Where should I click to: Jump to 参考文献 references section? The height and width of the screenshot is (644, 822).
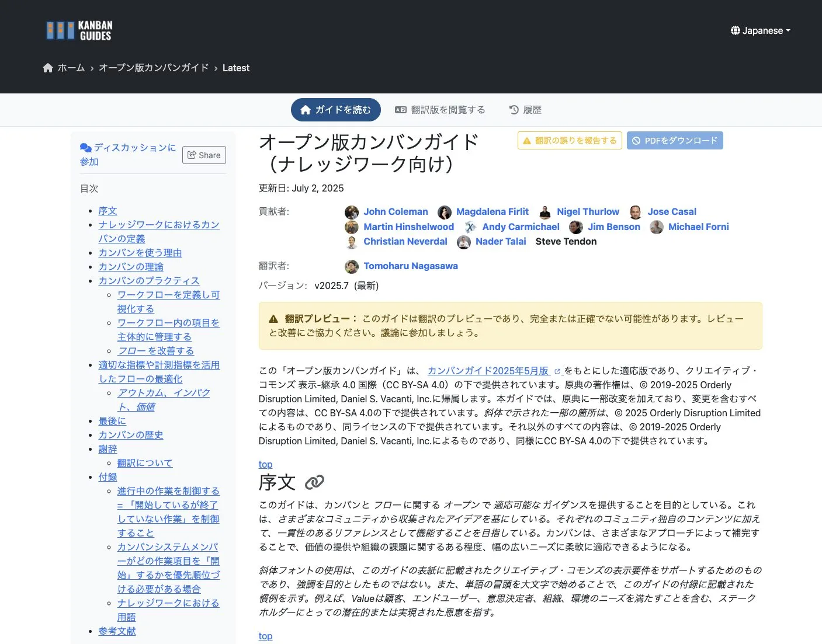click(117, 631)
